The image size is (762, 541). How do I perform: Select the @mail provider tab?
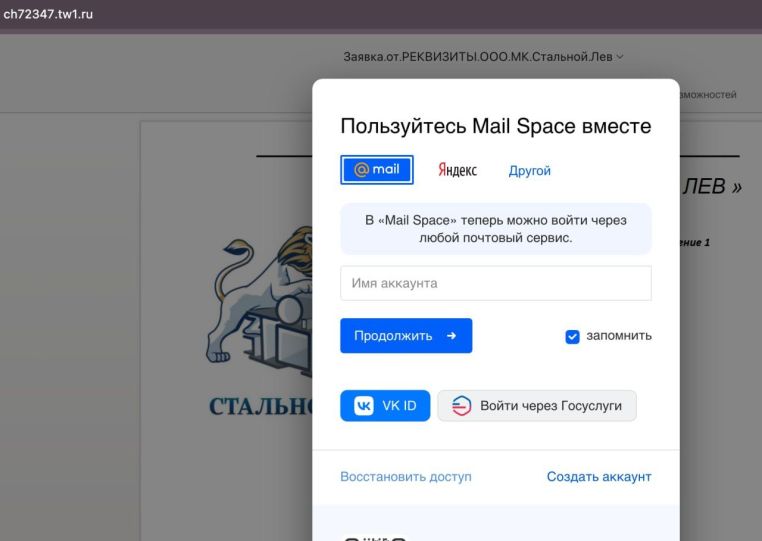coord(377,170)
